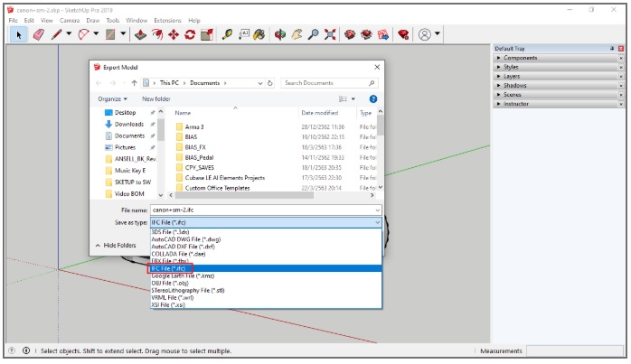Select Downloads in the navigation pane
The width and height of the screenshot is (631, 364).
[128, 125]
